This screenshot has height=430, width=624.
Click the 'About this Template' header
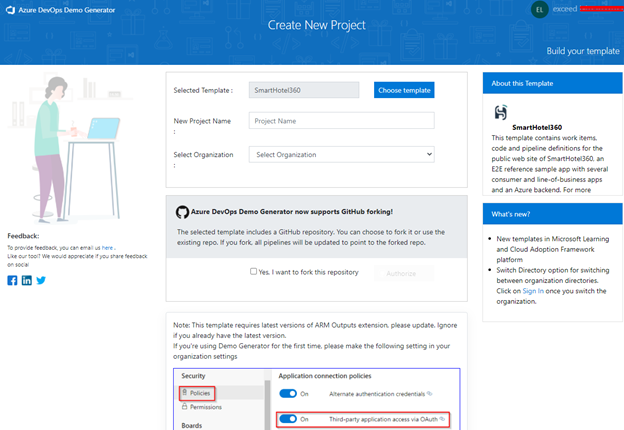552,83
